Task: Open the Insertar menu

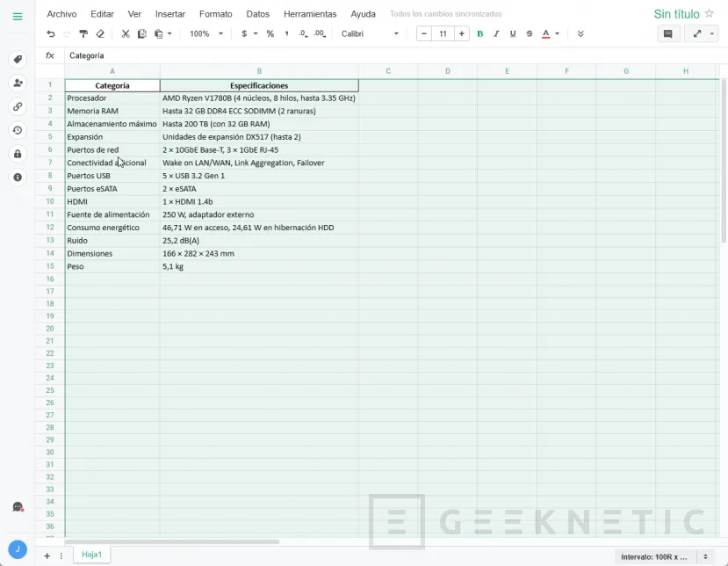Action: coord(170,14)
